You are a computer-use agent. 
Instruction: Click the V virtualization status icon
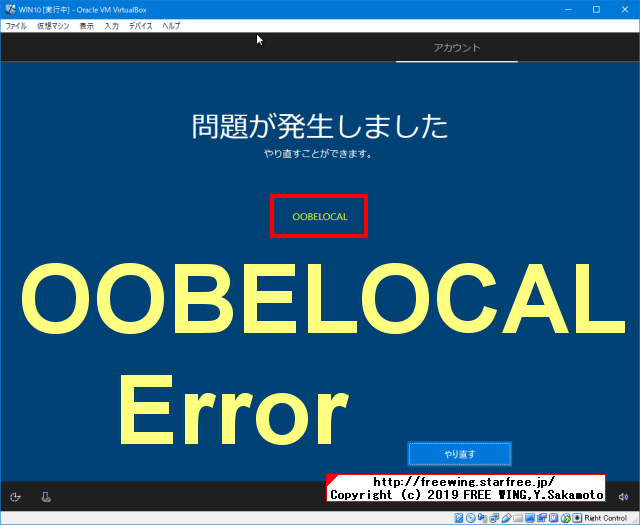pyautogui.click(x=553, y=518)
